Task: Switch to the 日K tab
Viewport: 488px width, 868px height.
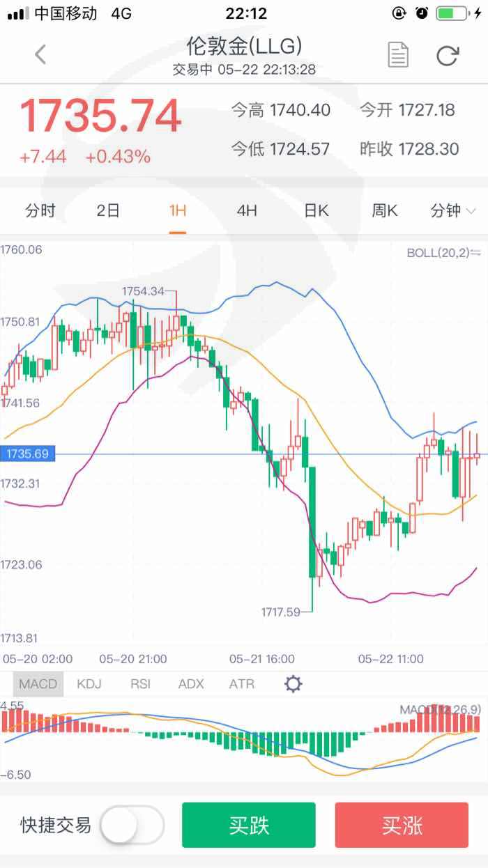Action: pos(316,211)
